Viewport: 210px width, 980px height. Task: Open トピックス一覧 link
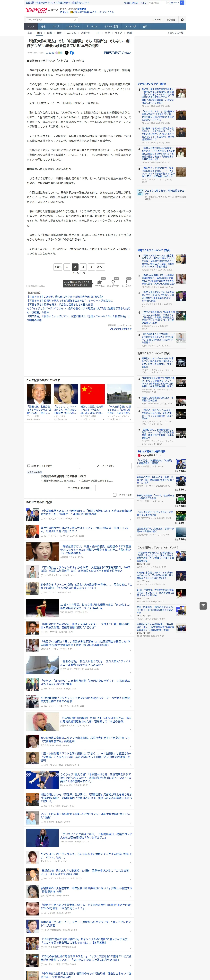click(175, 33)
